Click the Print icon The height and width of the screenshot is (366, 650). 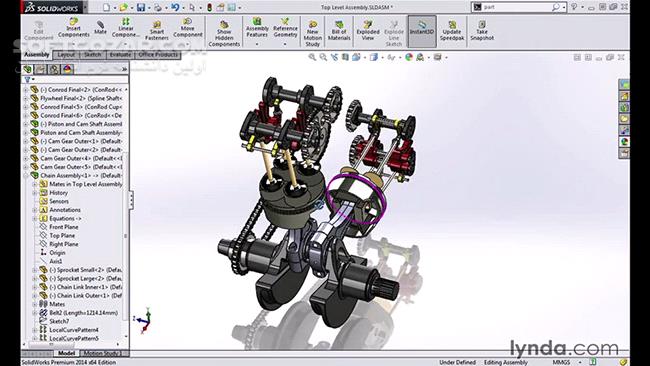click(x=158, y=7)
